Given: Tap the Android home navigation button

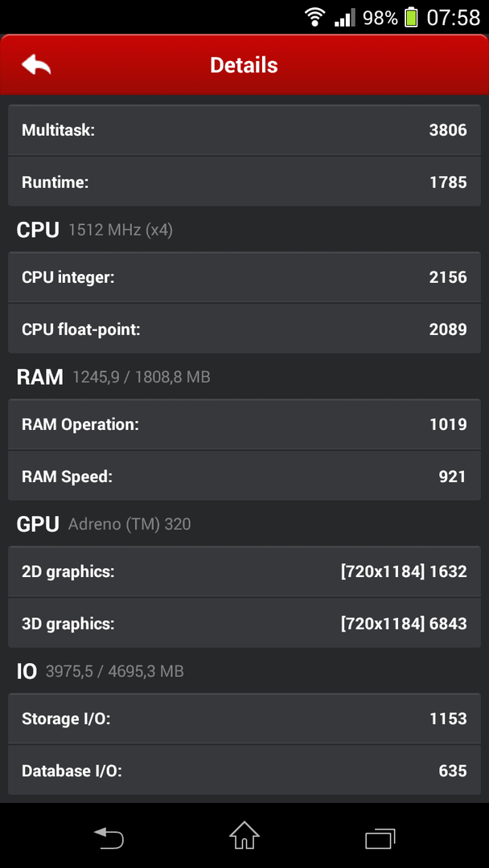Looking at the screenshot, I should tap(244, 835).
